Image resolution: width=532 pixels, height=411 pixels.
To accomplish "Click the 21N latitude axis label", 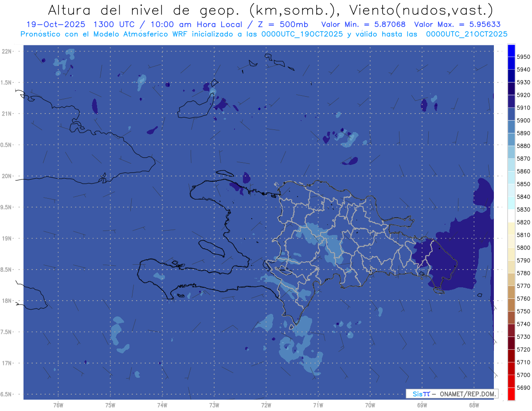I will [7, 114].
